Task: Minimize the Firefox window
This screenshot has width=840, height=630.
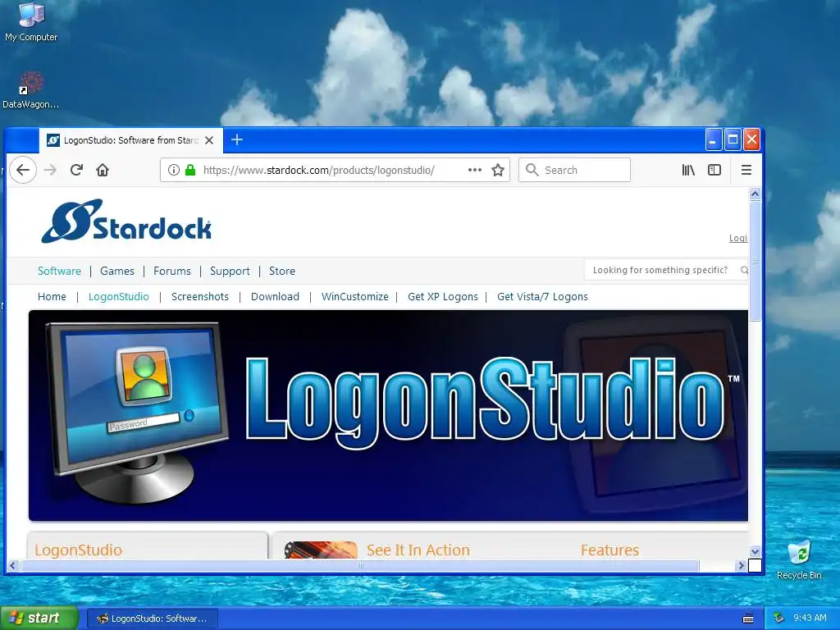Action: click(713, 139)
